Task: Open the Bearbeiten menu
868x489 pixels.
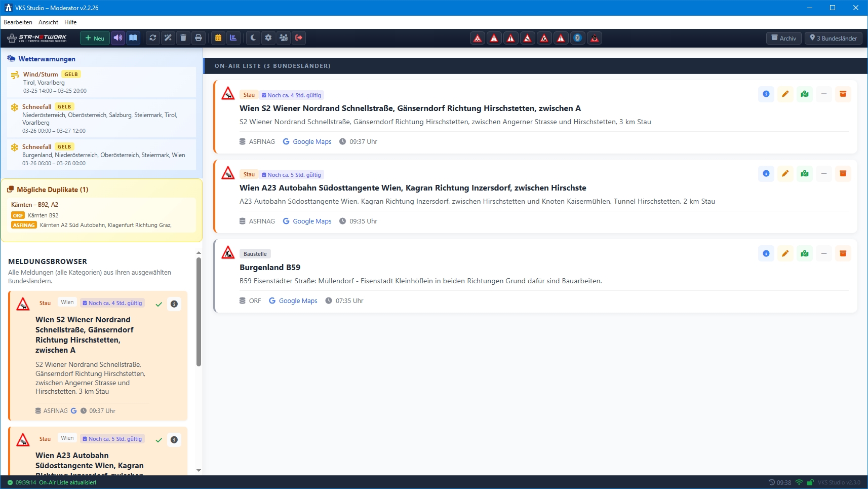Action: click(x=18, y=22)
